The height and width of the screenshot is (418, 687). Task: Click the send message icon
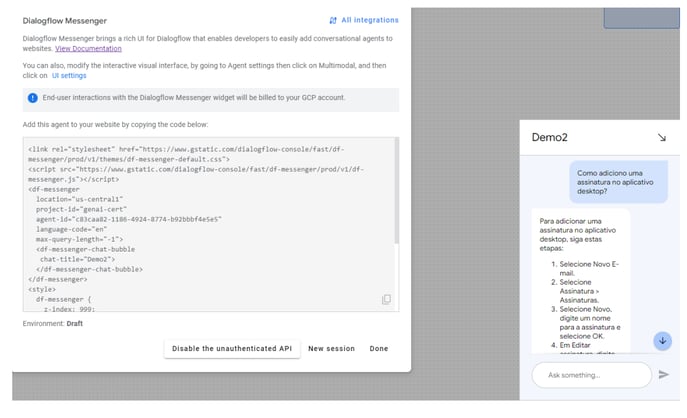[663, 375]
